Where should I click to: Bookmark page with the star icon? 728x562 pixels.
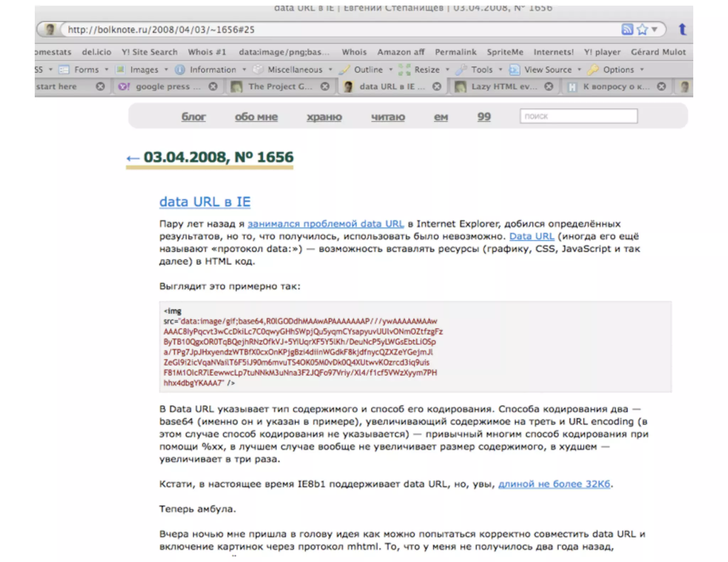642,29
